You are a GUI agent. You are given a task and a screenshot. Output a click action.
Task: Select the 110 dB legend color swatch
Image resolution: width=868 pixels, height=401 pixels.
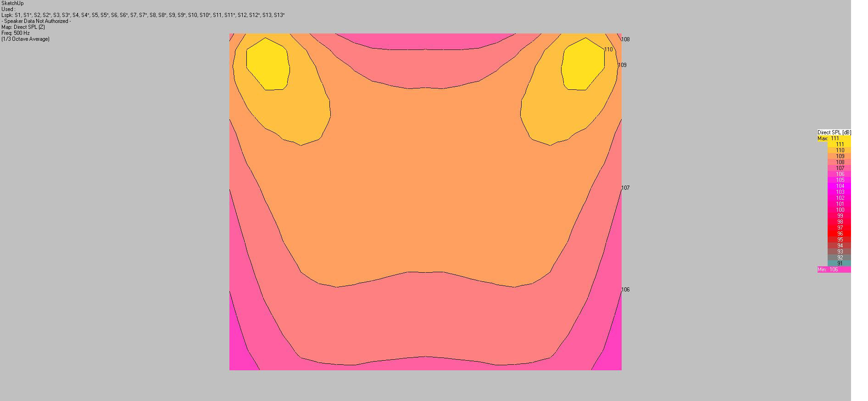click(839, 150)
